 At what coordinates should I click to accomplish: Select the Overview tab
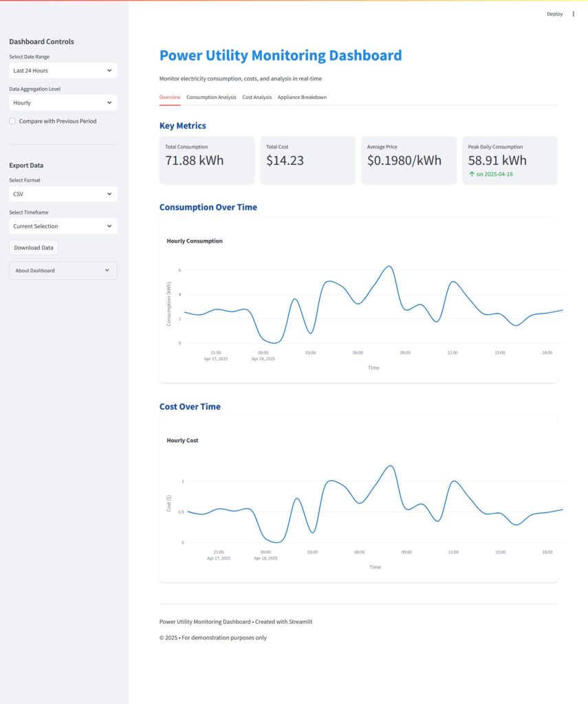(170, 97)
